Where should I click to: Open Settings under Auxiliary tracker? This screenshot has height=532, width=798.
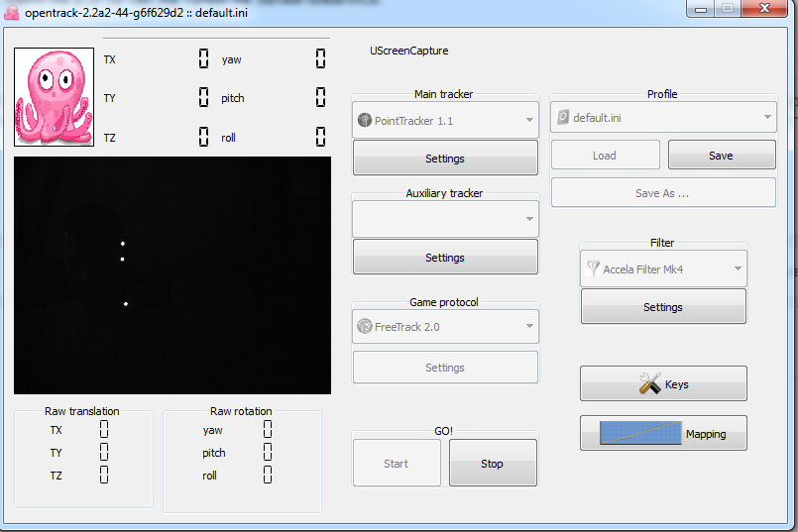[445, 258]
